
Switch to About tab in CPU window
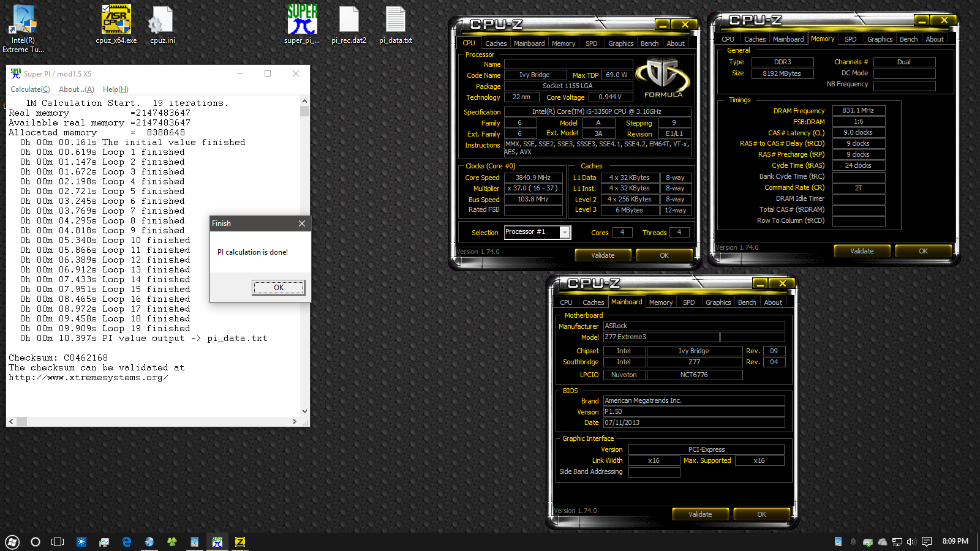click(676, 43)
